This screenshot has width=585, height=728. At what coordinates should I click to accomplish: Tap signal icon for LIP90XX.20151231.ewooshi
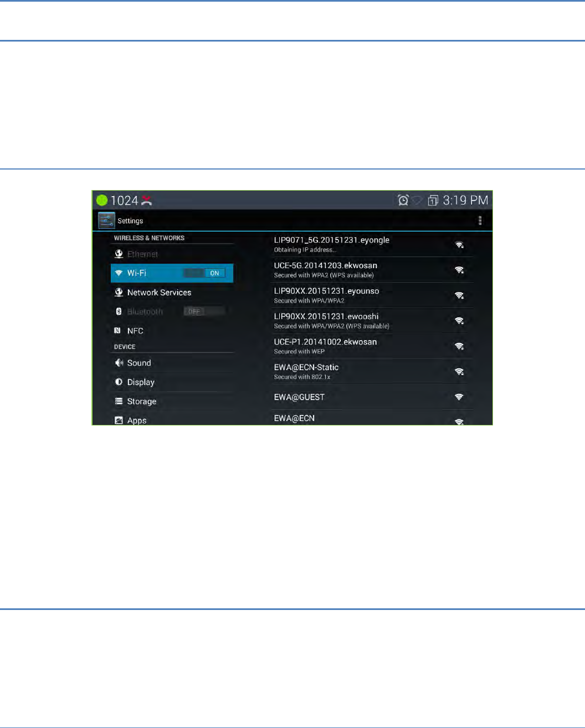[x=459, y=320]
